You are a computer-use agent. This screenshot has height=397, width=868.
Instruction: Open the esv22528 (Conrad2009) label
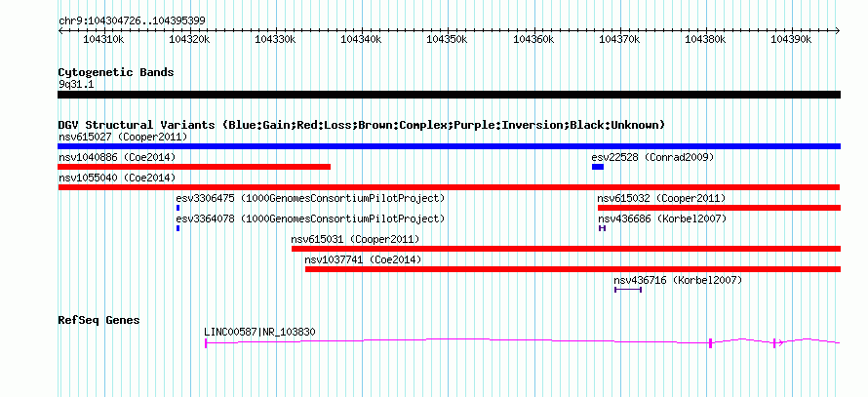click(652, 157)
